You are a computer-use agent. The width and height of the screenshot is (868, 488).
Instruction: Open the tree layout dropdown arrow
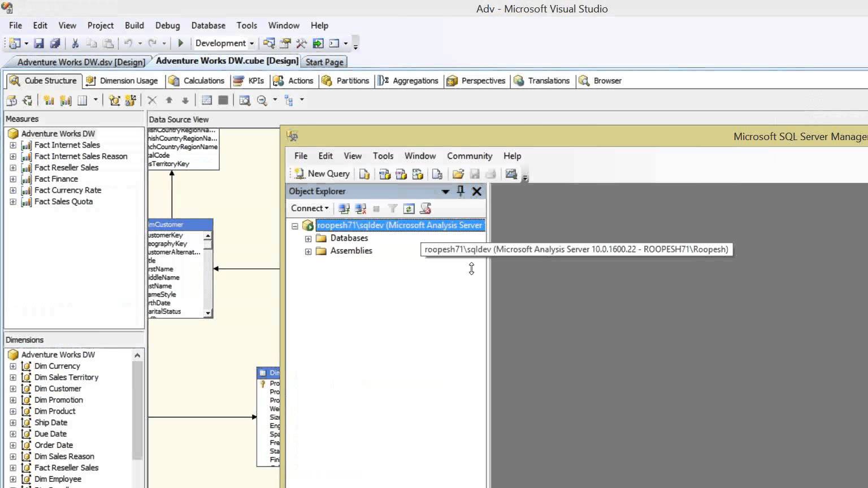tap(302, 100)
